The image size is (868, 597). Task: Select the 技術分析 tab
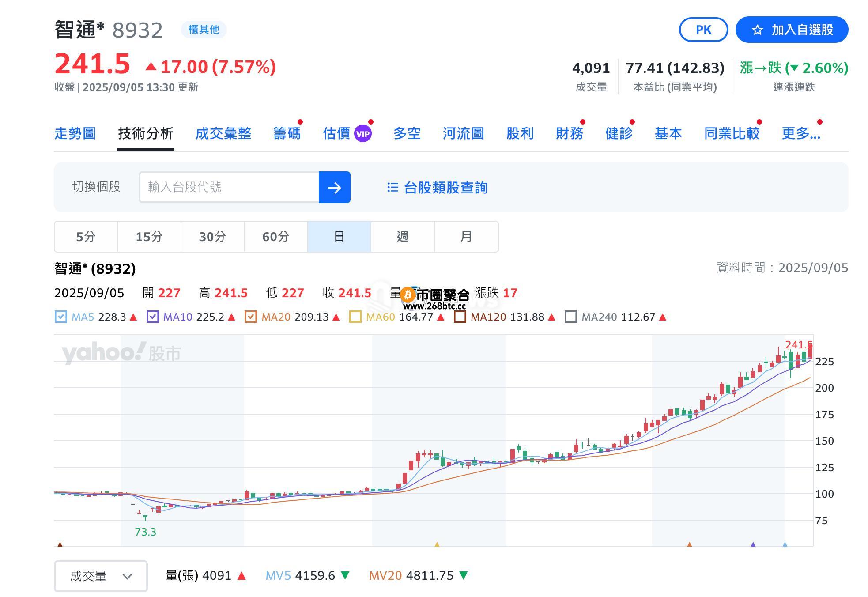pos(146,133)
